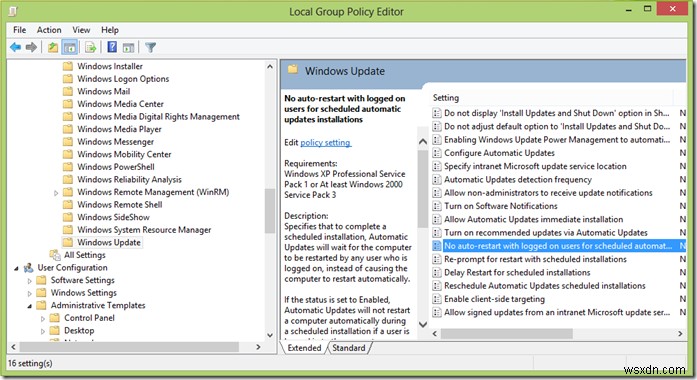Click the application icon in the title bar
This screenshot has width=697, height=380.
[13, 11]
